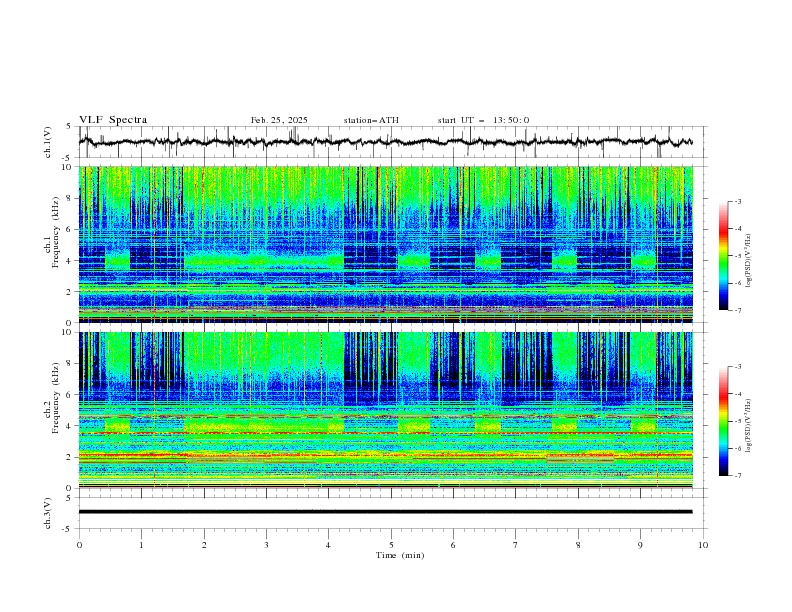Click time axis tick label "2"
The width and height of the screenshot is (792, 612).
coord(204,545)
